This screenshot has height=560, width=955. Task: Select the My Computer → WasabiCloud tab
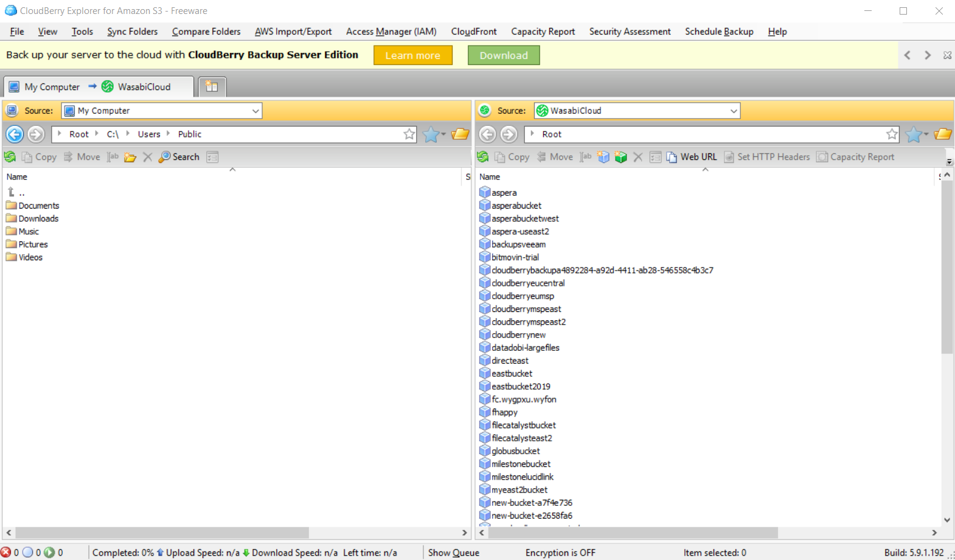coord(99,87)
